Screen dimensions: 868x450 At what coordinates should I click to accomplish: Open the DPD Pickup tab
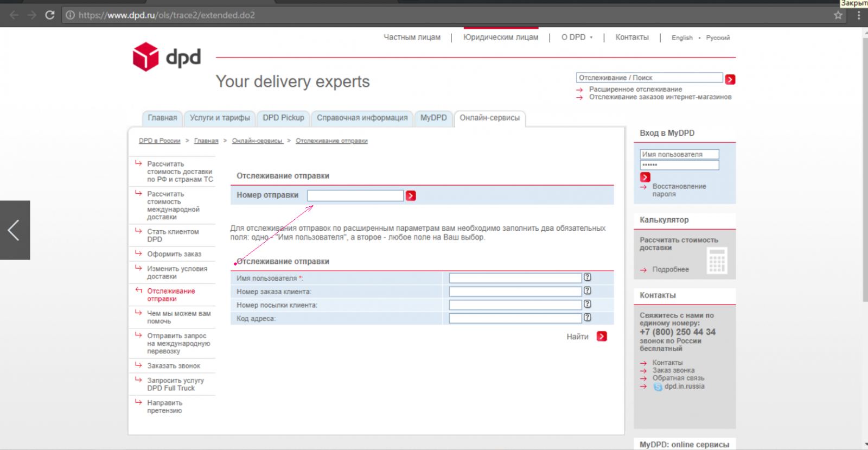[283, 118]
